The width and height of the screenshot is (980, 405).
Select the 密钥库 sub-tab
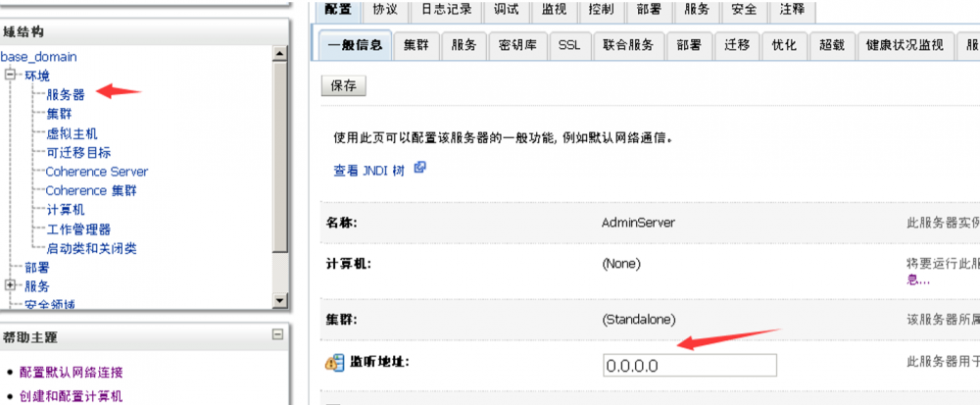coord(517,46)
